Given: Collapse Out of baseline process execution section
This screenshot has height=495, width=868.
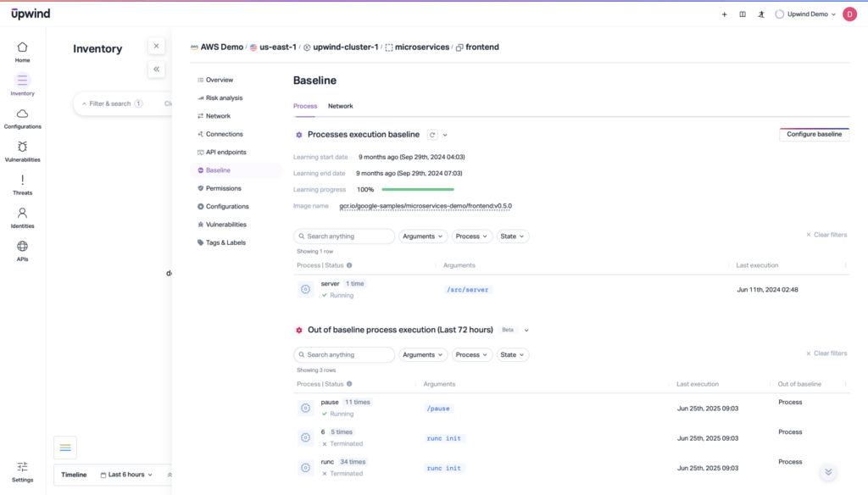Looking at the screenshot, I should click(x=526, y=330).
